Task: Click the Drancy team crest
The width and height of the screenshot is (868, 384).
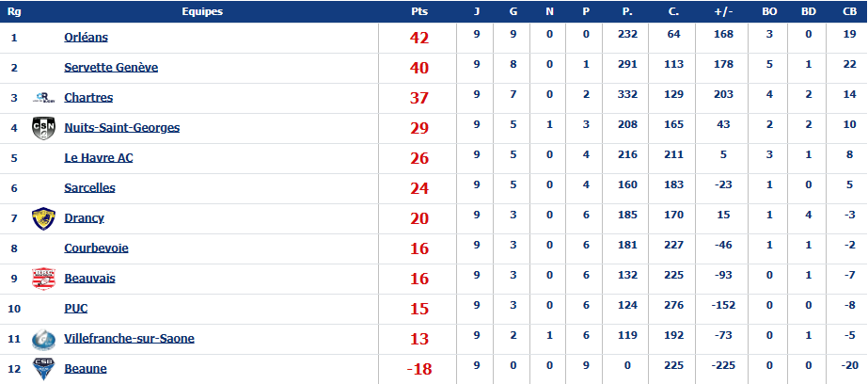Action: tap(44, 218)
